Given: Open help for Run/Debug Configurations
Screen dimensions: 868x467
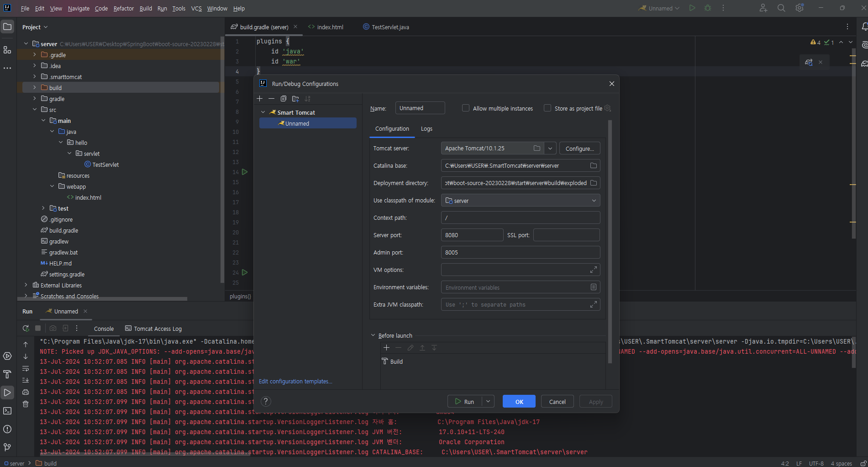Looking at the screenshot, I should coord(266,401).
